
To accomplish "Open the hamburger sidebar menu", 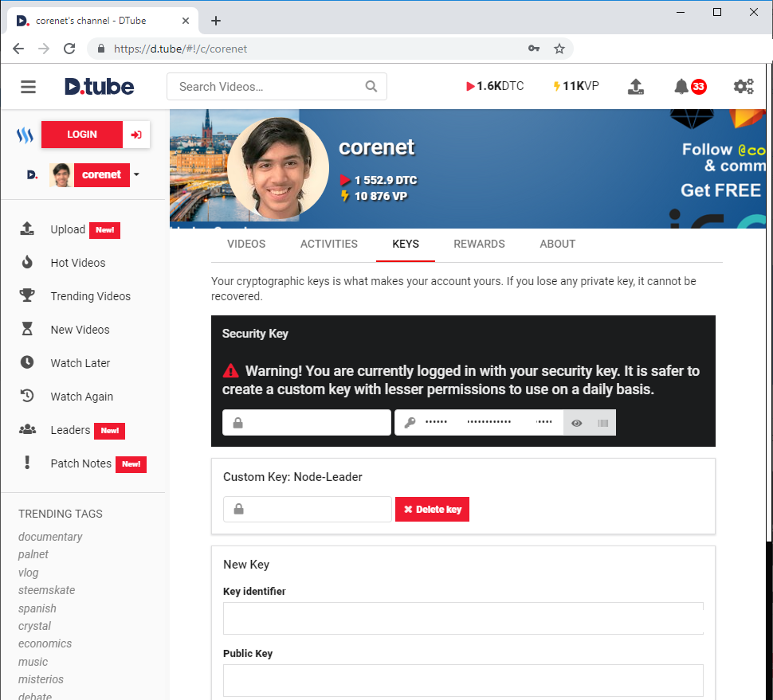I will pyautogui.click(x=28, y=87).
